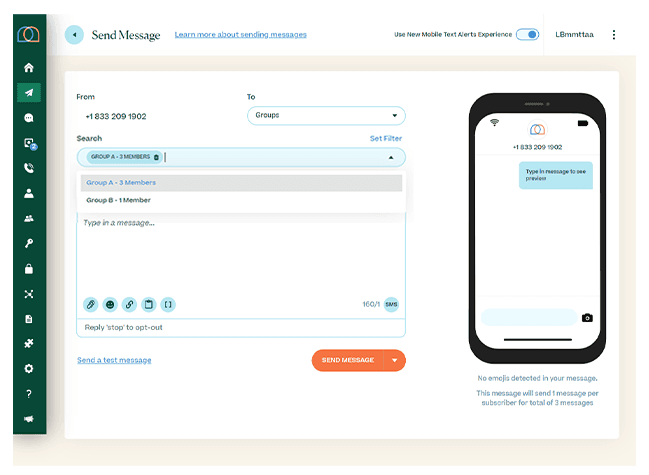The image size is (649, 475).
Task: Open the Home icon in sidebar
Action: [29, 68]
